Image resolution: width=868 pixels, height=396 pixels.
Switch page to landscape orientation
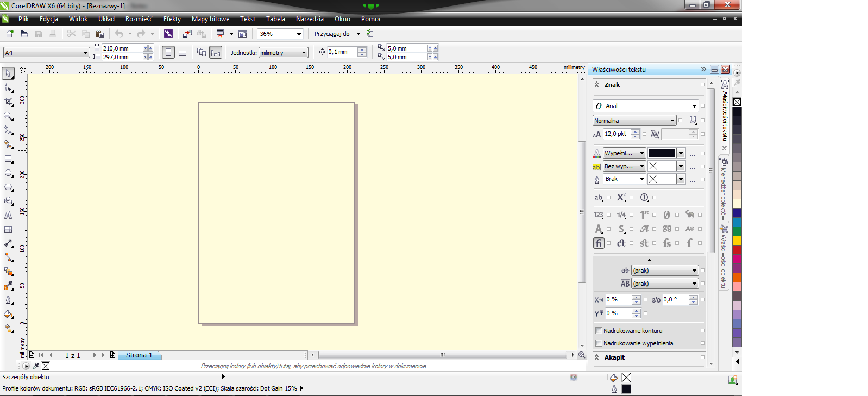[x=183, y=53]
